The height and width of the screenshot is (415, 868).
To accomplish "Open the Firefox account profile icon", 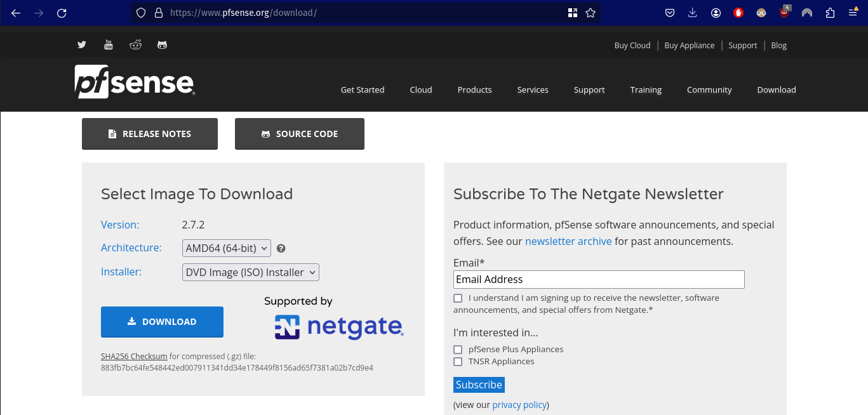I will tap(716, 13).
